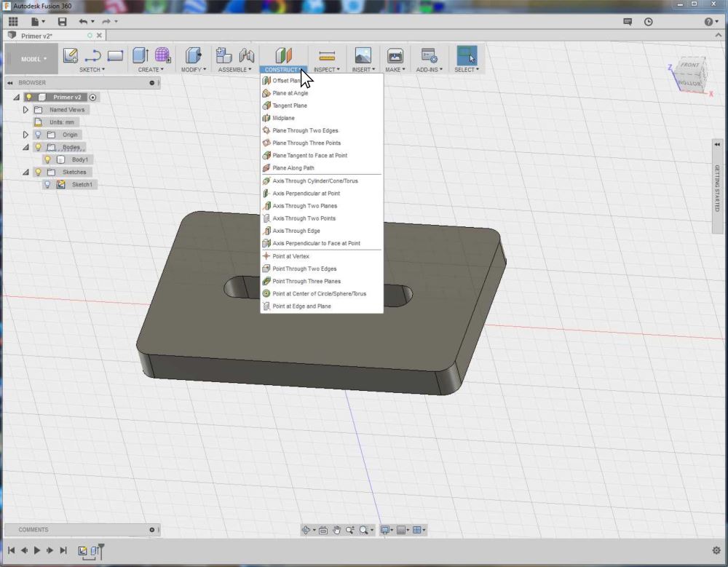Screen dimensions: 728x567
Task: Expand the Named Views folder
Action: coord(25,110)
